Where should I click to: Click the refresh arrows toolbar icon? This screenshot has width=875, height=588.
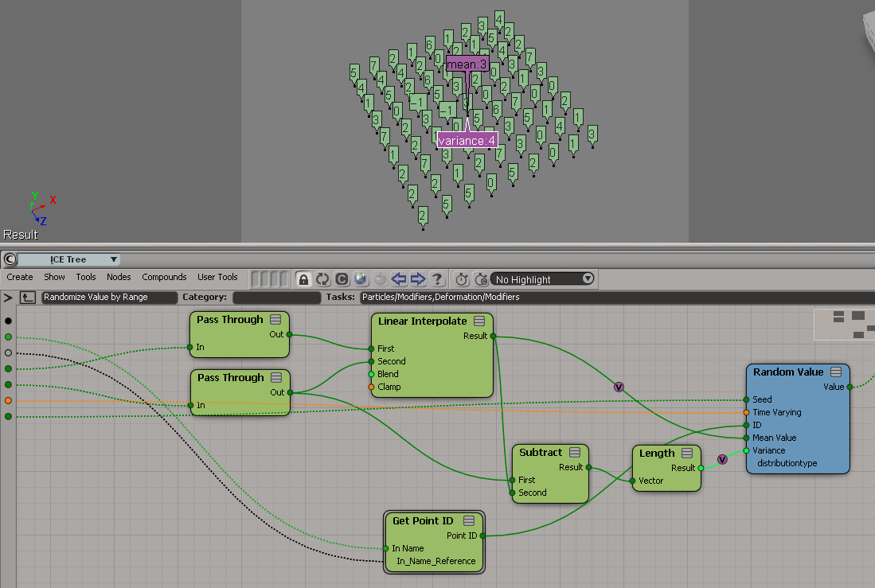[322, 279]
